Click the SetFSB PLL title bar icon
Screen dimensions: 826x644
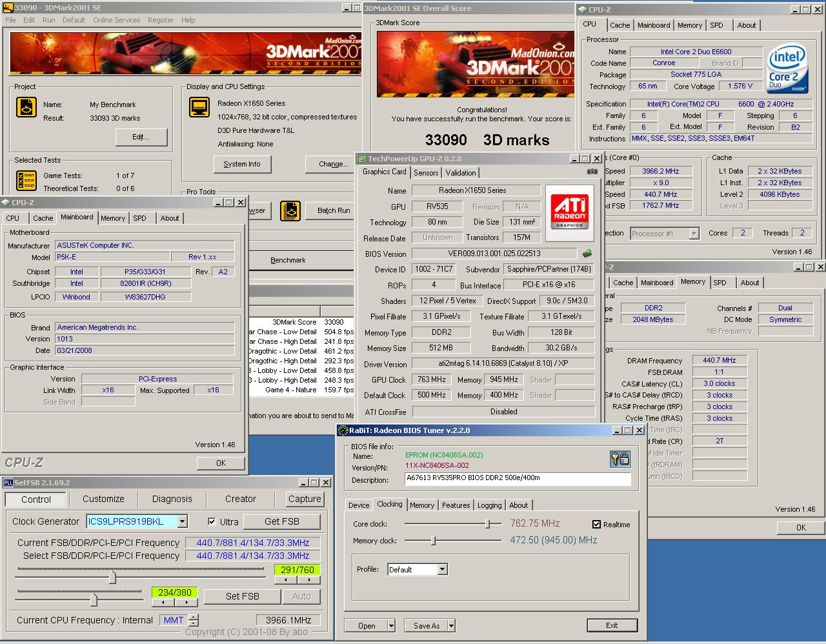[8, 482]
